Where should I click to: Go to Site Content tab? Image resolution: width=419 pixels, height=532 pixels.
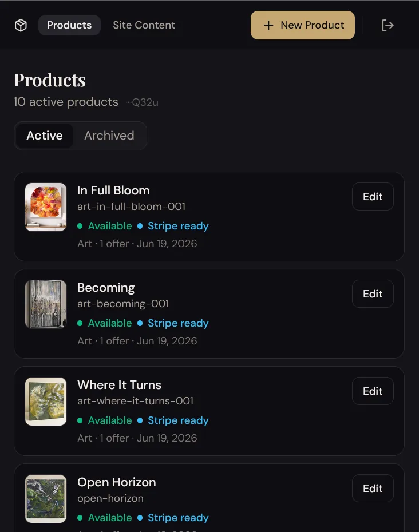[x=144, y=25]
